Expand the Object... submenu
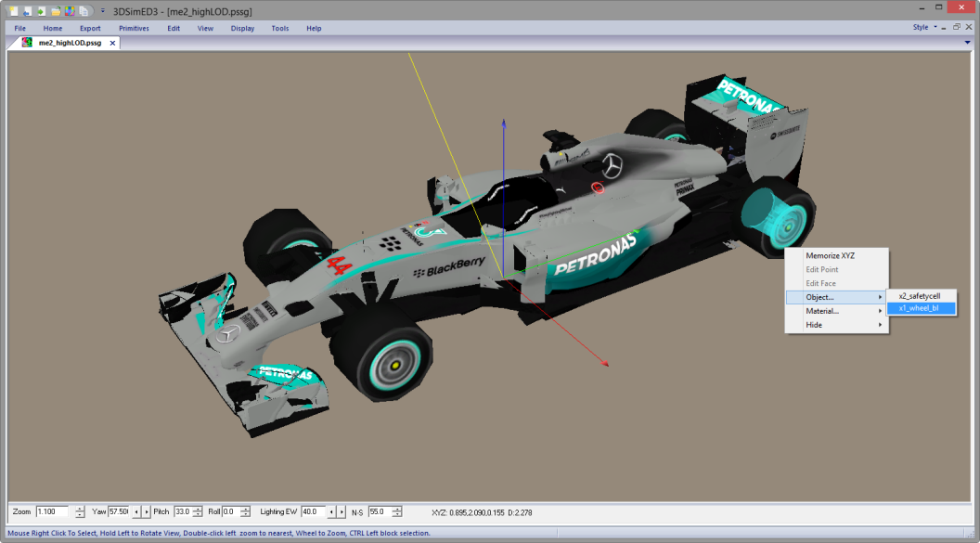Screen dimensions: 980x543 click(837, 297)
